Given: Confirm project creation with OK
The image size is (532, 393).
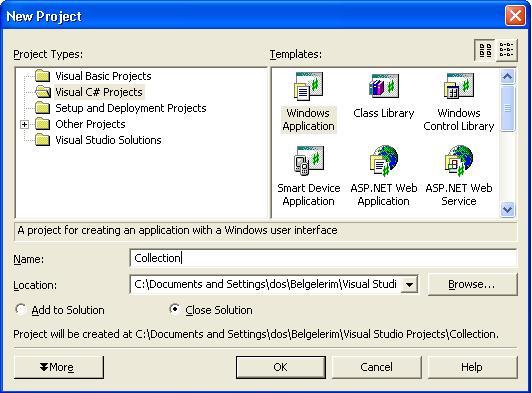Looking at the screenshot, I should (x=281, y=367).
